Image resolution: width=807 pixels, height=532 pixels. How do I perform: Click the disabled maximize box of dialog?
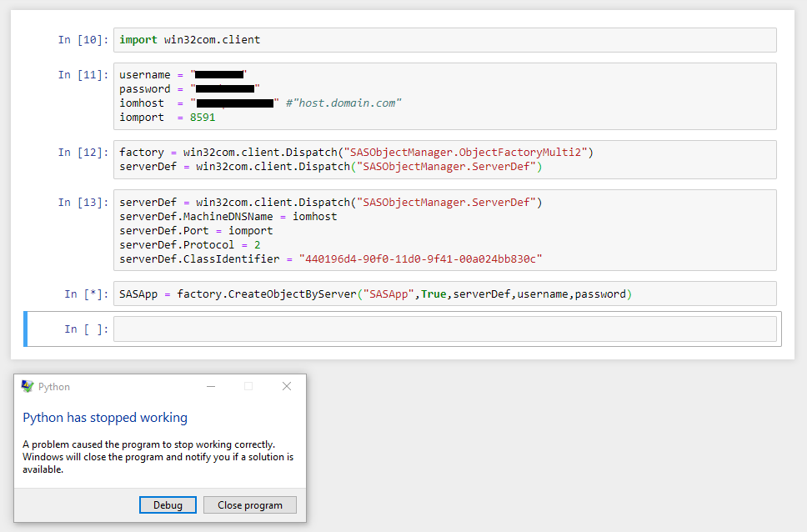248,387
